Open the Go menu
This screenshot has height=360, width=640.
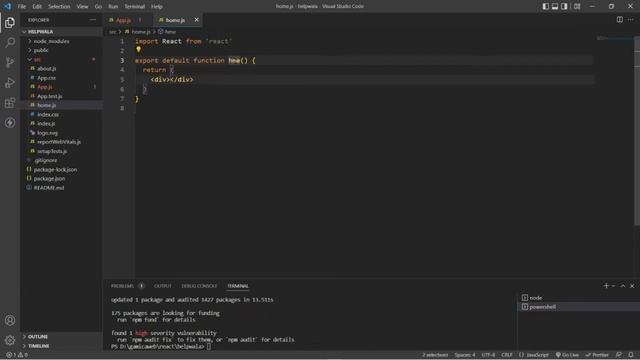98,6
